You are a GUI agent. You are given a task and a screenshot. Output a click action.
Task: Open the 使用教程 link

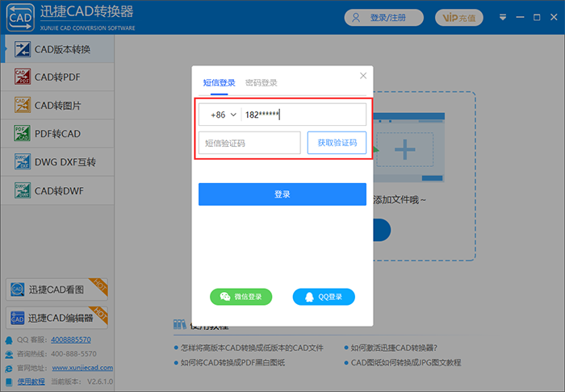coord(31,382)
